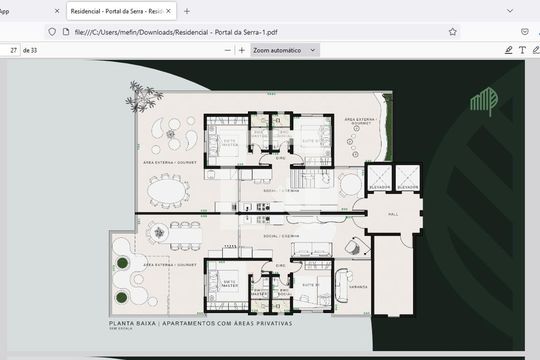
Task: Select the Residencial - Portal da Serra tab
Action: coord(121,11)
